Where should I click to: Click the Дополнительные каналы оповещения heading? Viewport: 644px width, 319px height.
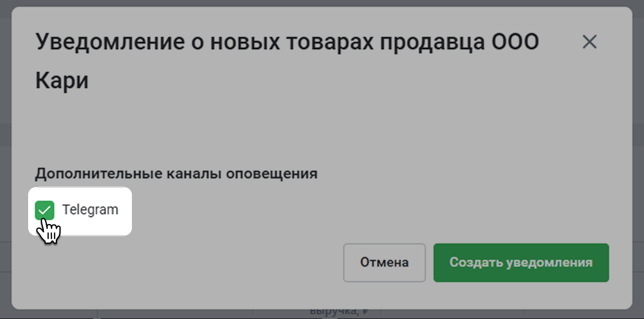coord(176,174)
